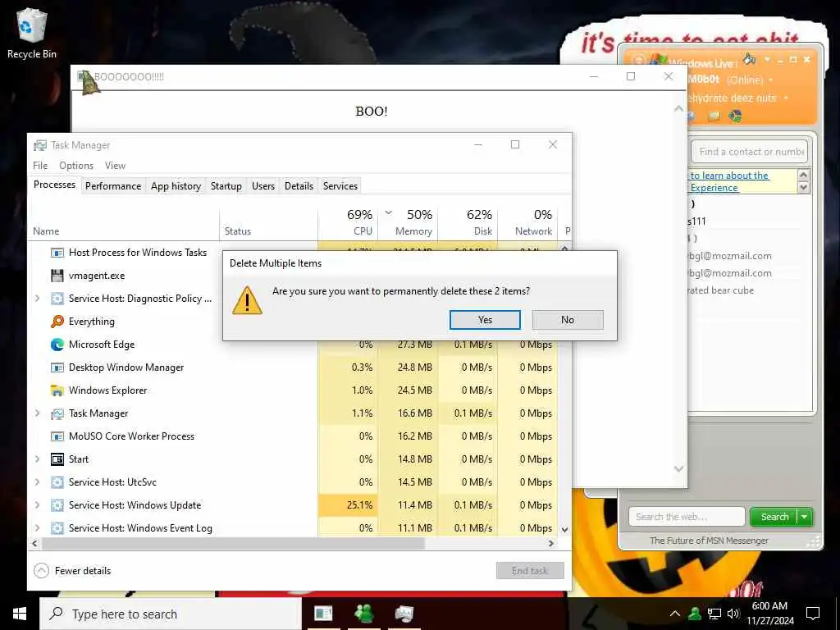The width and height of the screenshot is (840, 630).
Task: Expand the Start process row
Action: (37, 459)
